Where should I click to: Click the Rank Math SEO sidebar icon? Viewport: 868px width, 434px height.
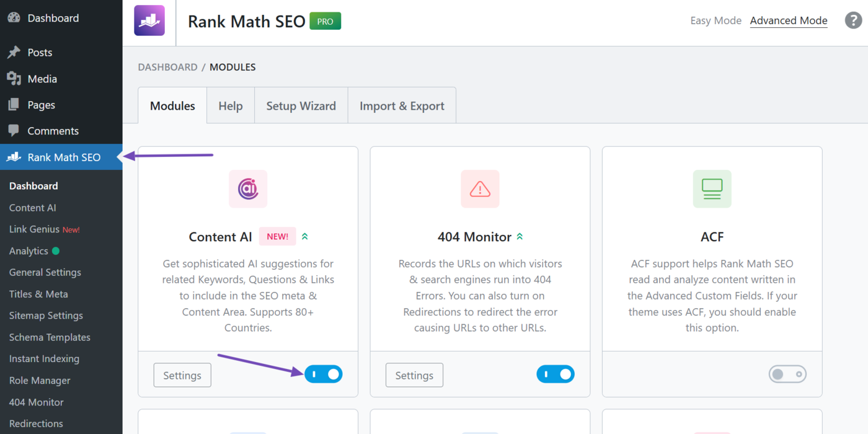[x=14, y=157]
